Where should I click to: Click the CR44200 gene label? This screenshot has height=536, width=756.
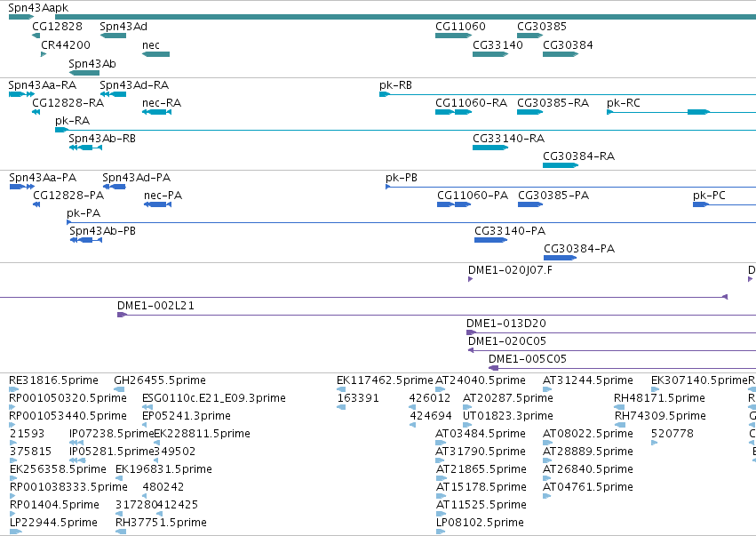(x=66, y=45)
